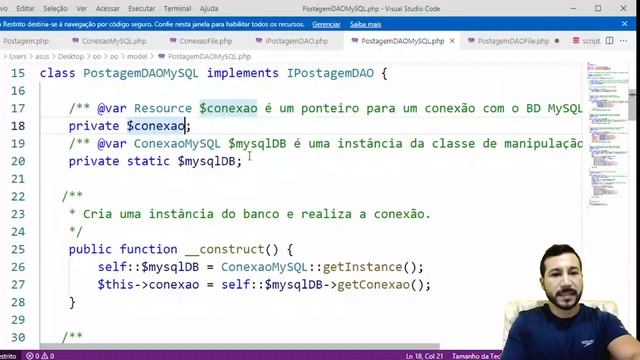This screenshot has width=640, height=360.
Task: Switch to the PostagemDAOFile.php tab
Action: click(513, 41)
